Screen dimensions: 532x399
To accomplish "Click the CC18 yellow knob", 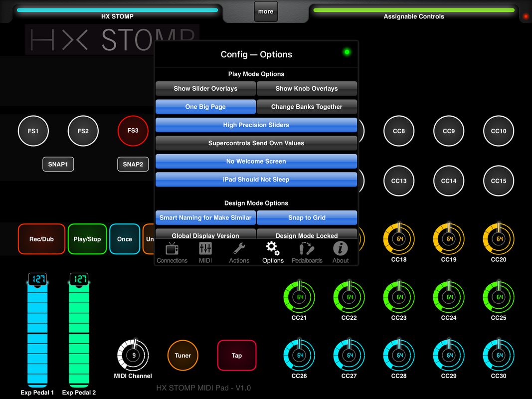I will click(399, 238).
